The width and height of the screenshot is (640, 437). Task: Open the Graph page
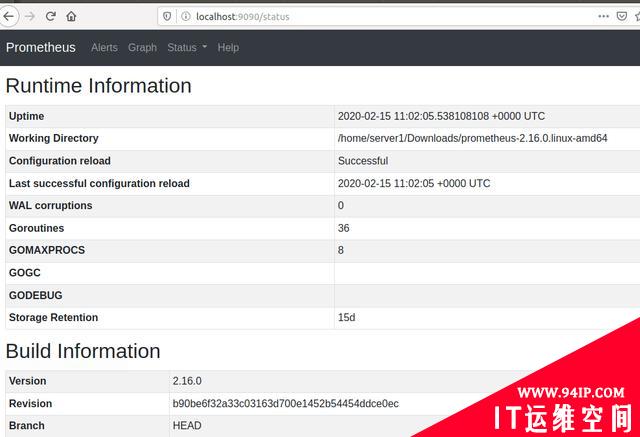pyautogui.click(x=142, y=47)
